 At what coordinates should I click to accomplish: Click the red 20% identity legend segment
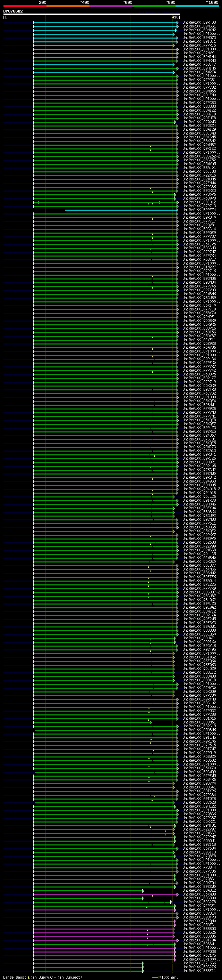point(25,6)
